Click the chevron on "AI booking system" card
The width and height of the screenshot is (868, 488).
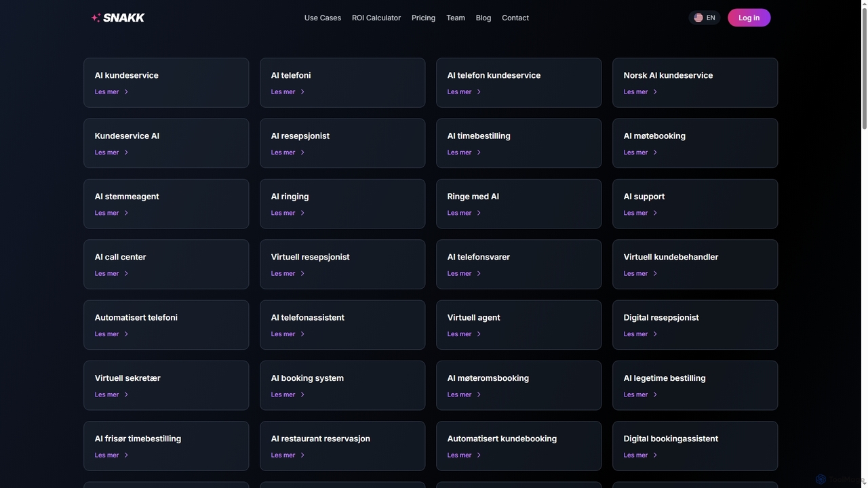[302, 394]
